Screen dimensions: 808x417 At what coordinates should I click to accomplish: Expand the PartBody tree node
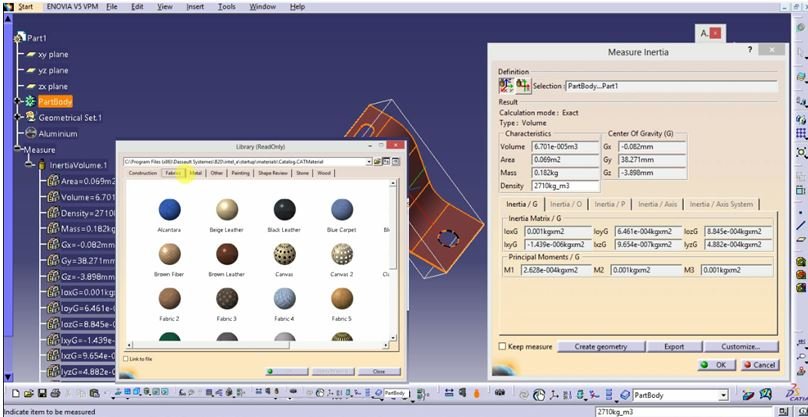click(x=19, y=102)
